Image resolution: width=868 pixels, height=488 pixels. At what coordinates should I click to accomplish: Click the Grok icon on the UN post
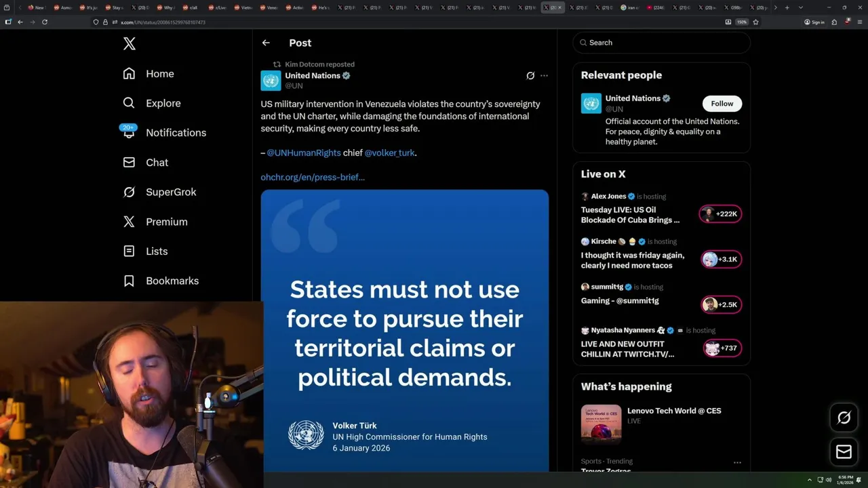[x=530, y=76]
